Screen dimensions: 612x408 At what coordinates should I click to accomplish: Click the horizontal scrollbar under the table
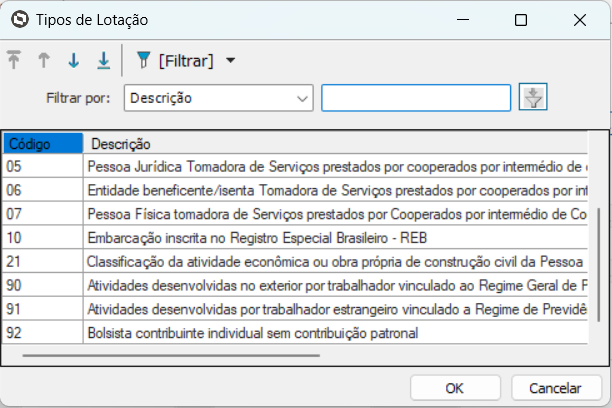[170, 354]
